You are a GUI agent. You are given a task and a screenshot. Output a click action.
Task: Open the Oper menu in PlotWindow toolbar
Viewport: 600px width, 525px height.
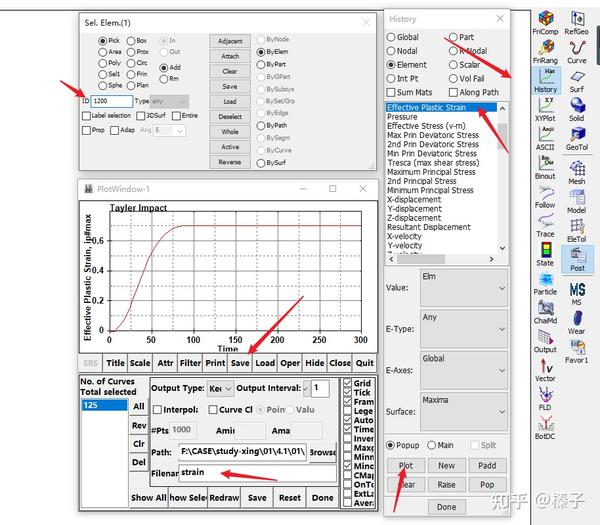click(290, 363)
